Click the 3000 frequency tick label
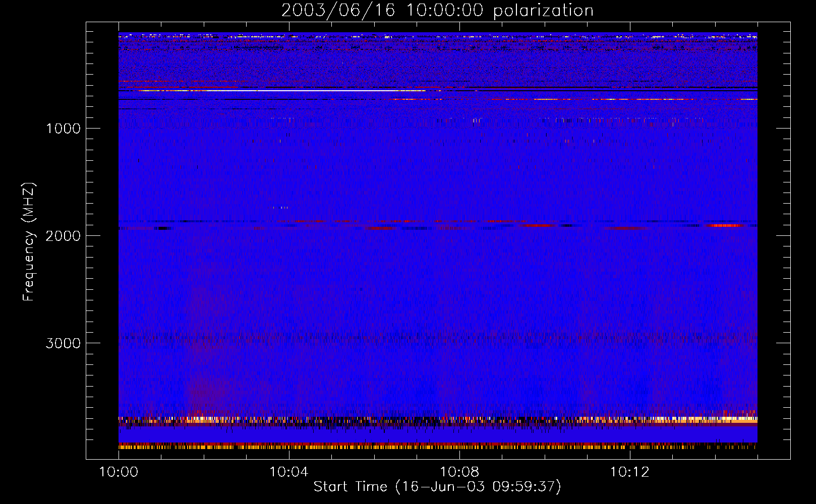Viewport: 816px width, 504px height. coord(63,343)
